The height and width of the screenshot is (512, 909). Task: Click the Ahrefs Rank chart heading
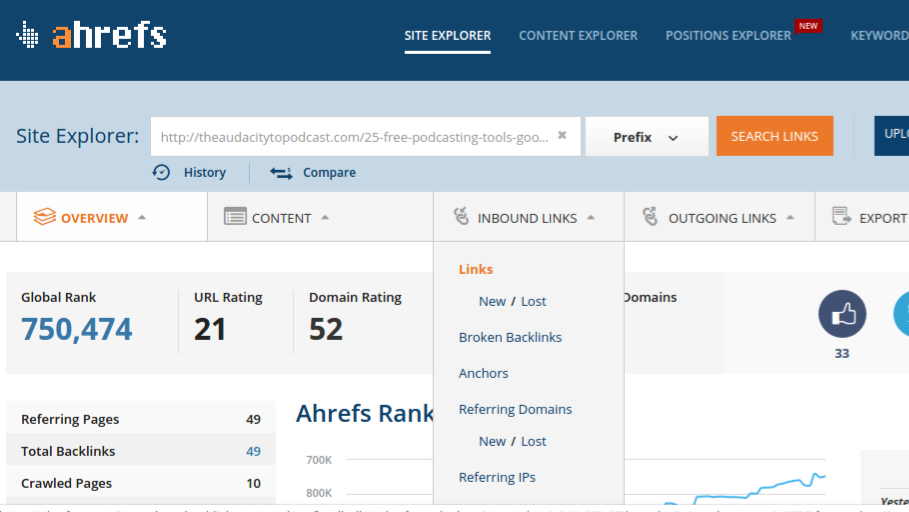(x=365, y=413)
